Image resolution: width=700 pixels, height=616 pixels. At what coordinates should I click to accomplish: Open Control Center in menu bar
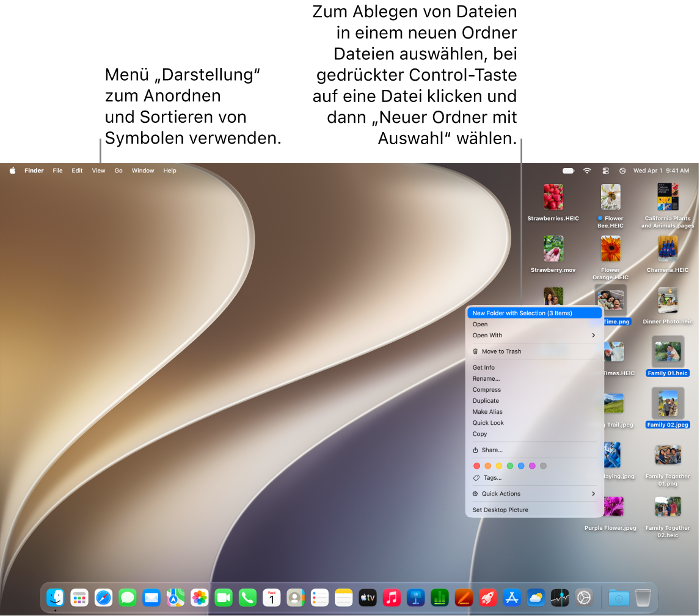(x=606, y=170)
